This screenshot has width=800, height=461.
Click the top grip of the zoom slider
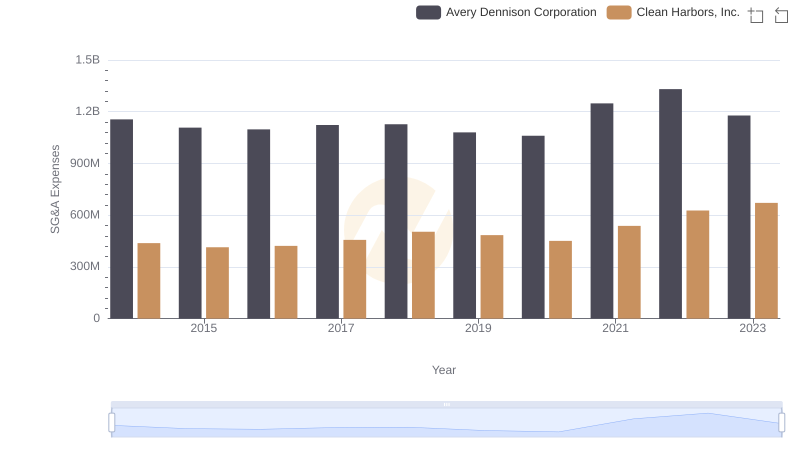(446, 404)
